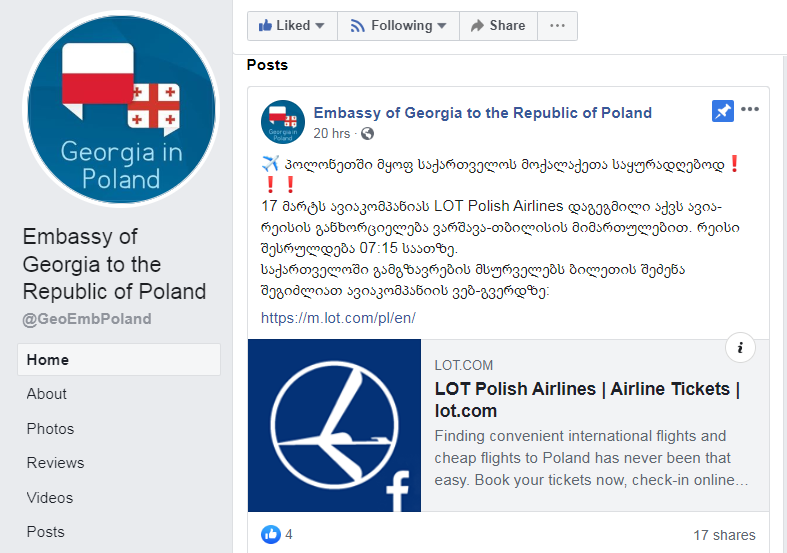Viewport: 787px width, 553px height.
Task: Open the About section in sidebar
Action: pyautogui.click(x=47, y=394)
